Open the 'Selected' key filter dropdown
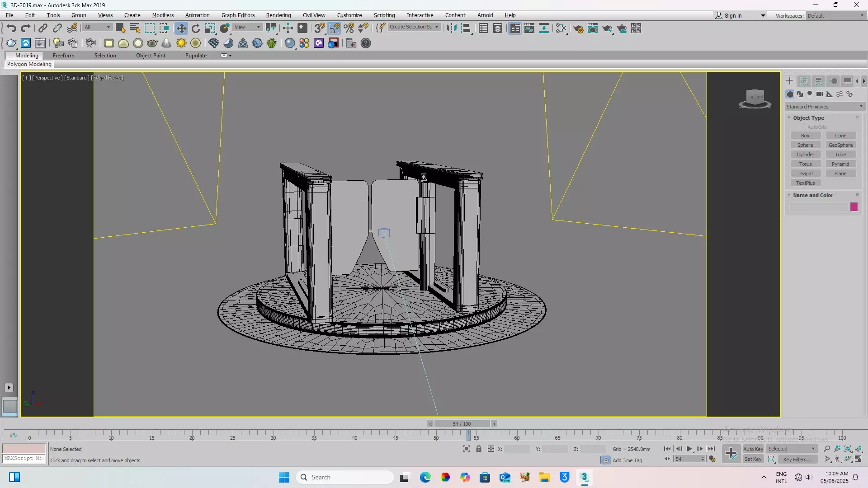The height and width of the screenshot is (488, 868). click(x=792, y=449)
